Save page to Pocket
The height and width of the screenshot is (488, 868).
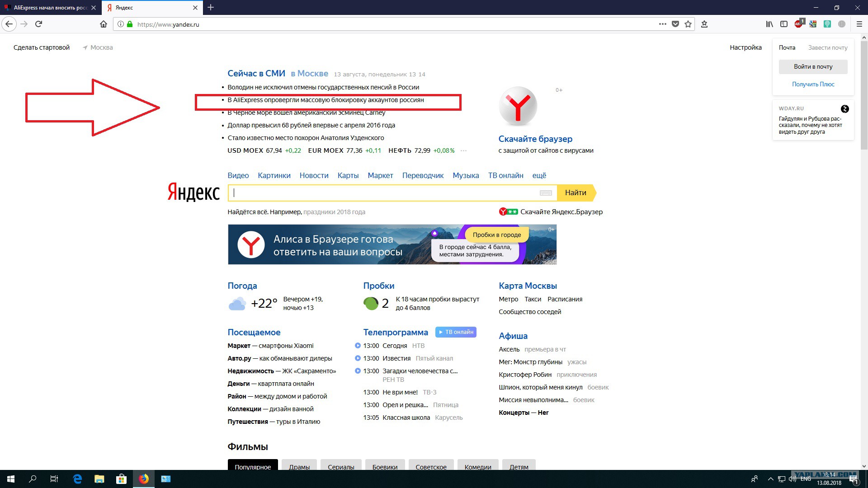click(675, 24)
